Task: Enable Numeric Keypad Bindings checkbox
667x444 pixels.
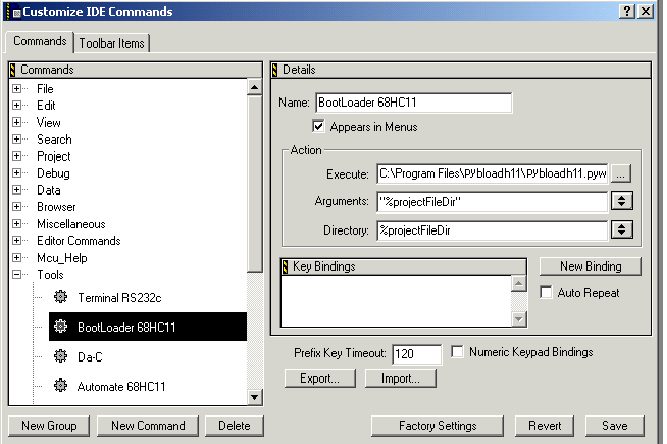Action: 458,352
